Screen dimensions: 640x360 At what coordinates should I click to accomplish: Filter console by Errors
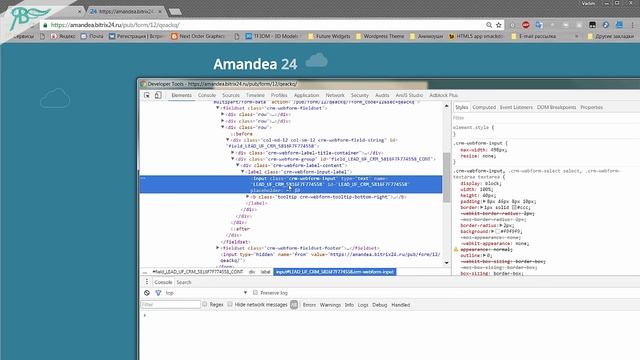[x=309, y=305]
